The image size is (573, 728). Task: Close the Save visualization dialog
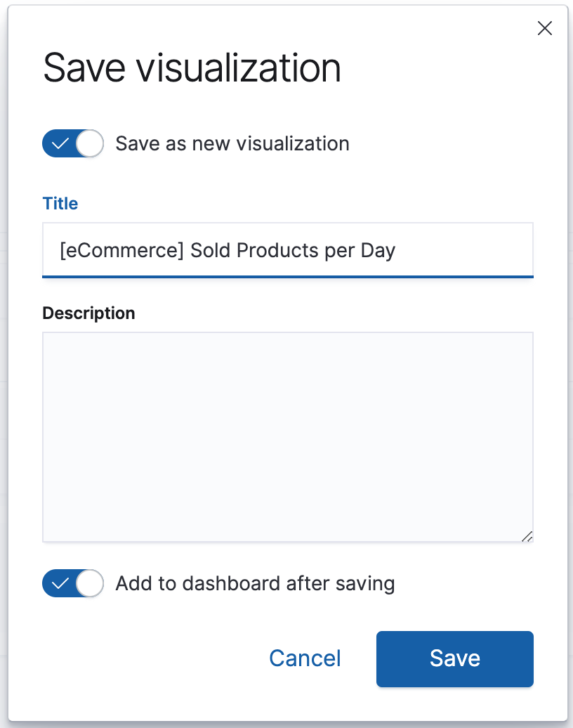click(x=544, y=28)
